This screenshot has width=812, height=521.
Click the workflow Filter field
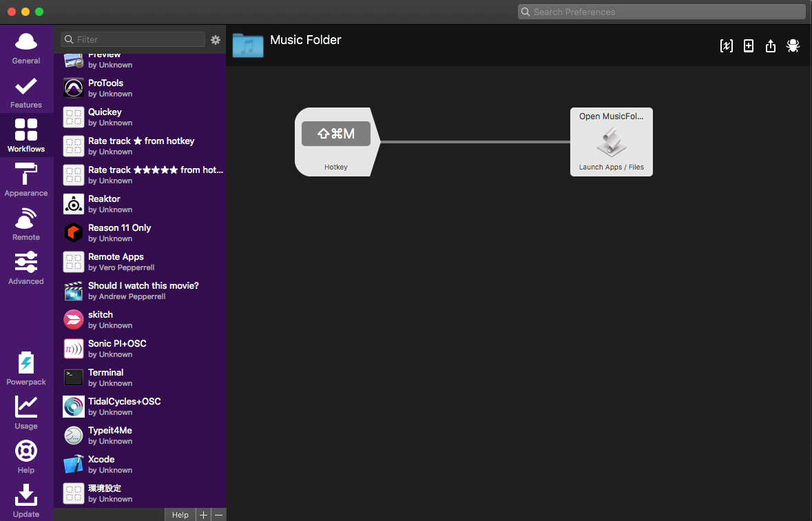(x=133, y=39)
